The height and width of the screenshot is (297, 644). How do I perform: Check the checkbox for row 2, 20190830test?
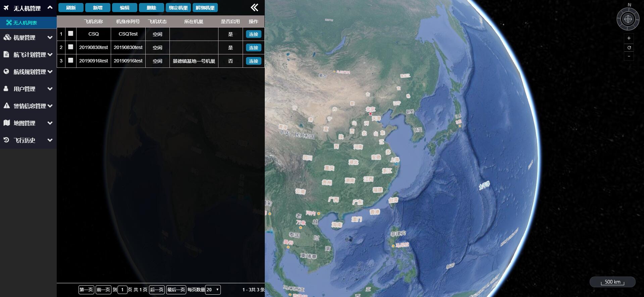click(x=70, y=47)
